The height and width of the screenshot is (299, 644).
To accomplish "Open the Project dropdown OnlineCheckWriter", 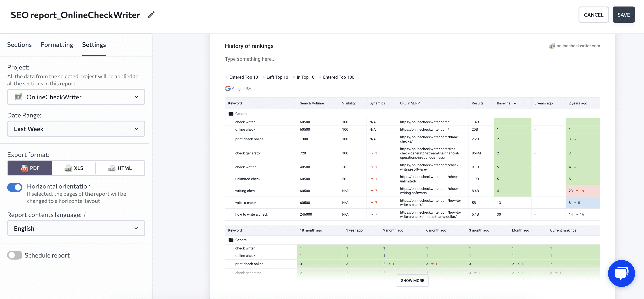I will pos(76,97).
